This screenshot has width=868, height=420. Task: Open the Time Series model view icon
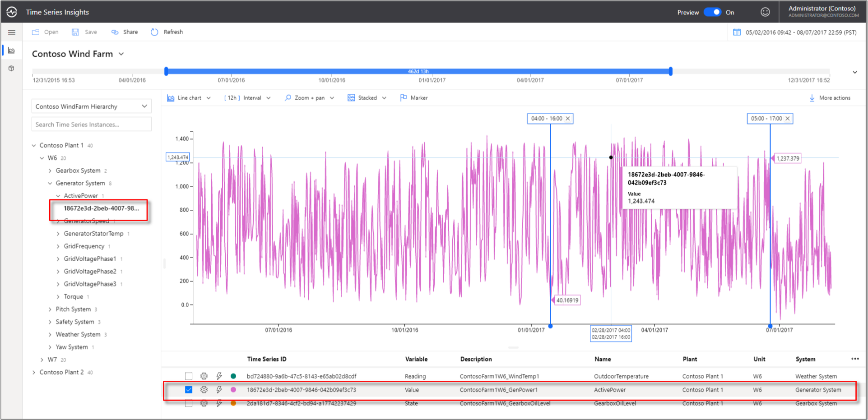click(12, 68)
